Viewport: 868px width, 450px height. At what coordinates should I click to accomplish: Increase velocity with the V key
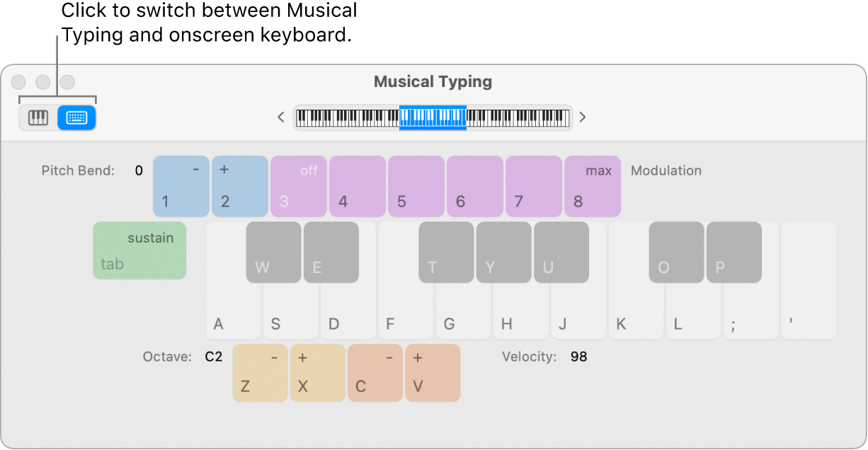click(x=433, y=373)
